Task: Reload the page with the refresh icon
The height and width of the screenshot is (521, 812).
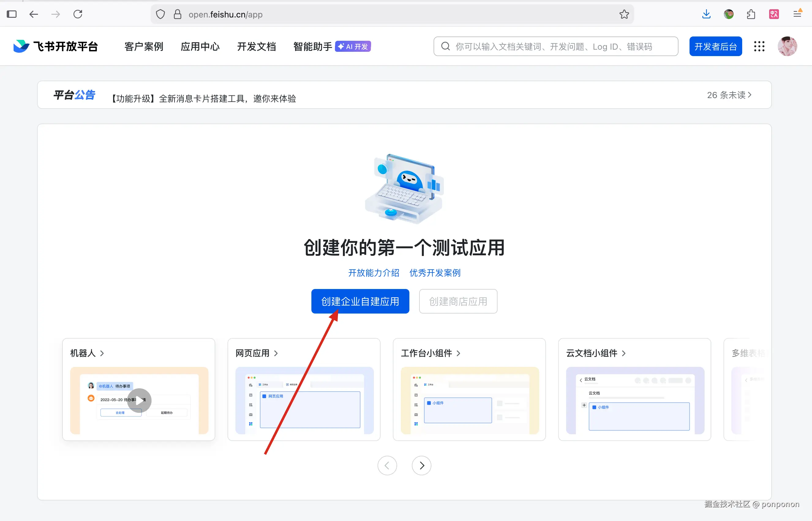Action: [78, 14]
